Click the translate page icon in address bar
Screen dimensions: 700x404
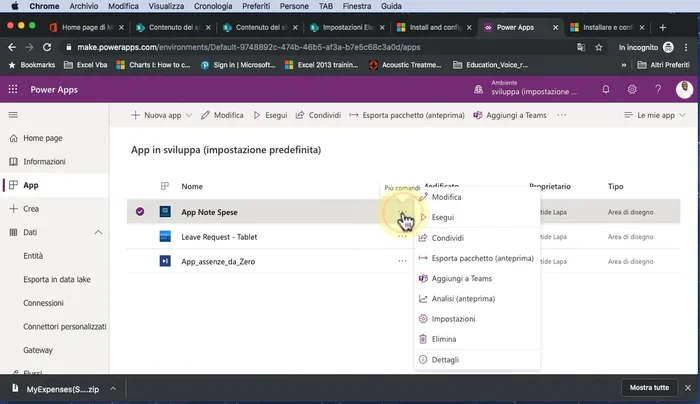(581, 47)
